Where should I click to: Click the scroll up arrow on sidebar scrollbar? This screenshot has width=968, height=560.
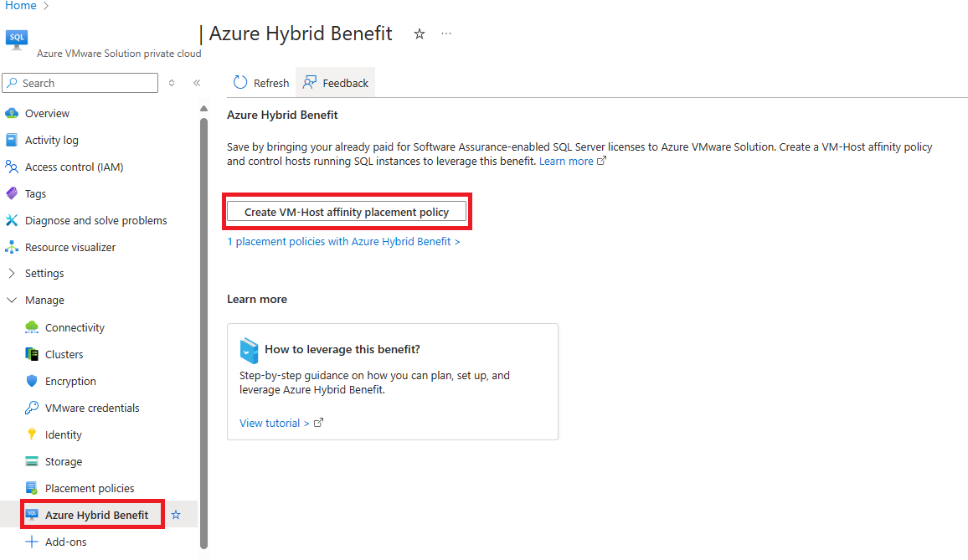203,109
